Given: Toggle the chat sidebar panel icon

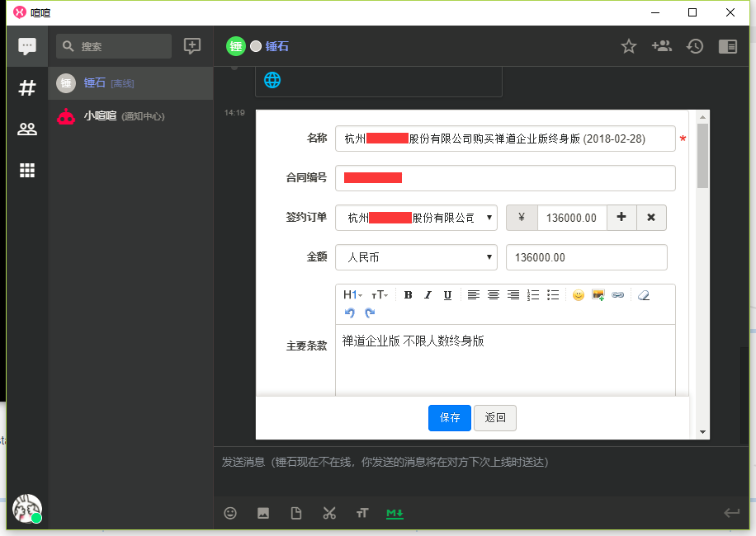Looking at the screenshot, I should 728,46.
